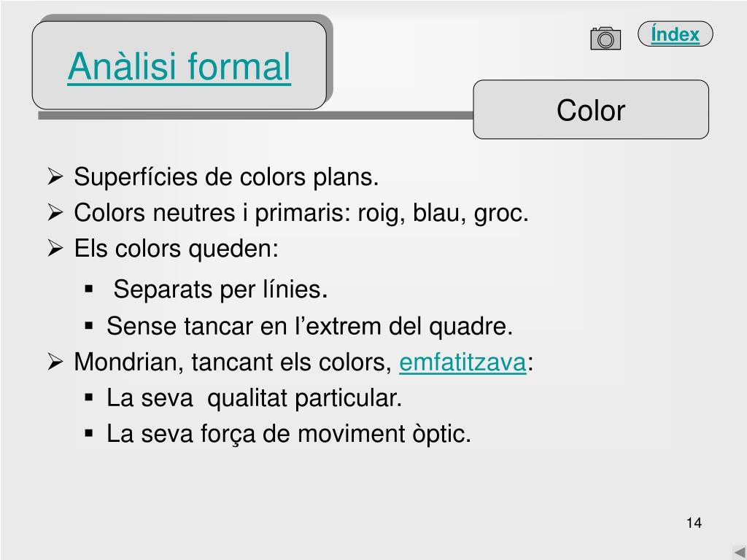Click the square bullet before Separats per línies
The width and height of the screenshot is (747, 560).
pyautogui.click(x=88, y=289)
